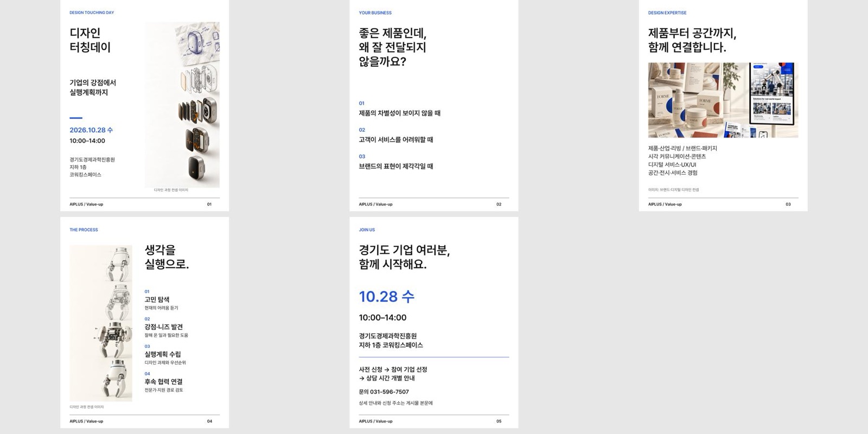Select the JOIN US header label
The image size is (868, 434).
tap(367, 229)
